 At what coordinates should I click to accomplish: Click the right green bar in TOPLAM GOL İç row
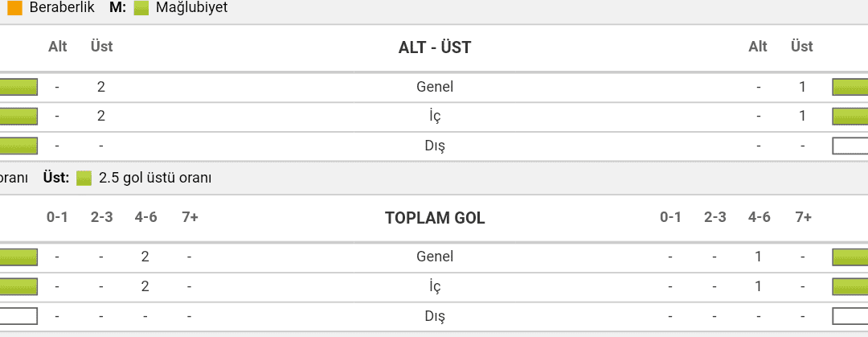(850, 286)
